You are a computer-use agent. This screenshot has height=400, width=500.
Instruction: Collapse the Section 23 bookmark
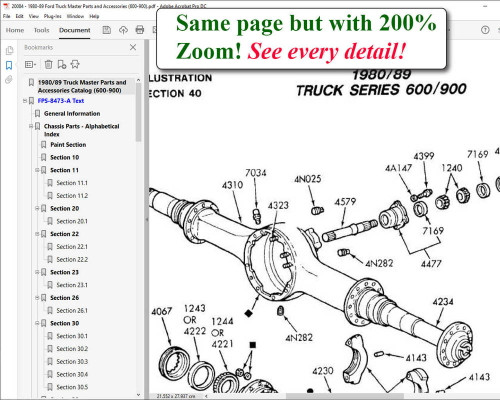click(37, 272)
